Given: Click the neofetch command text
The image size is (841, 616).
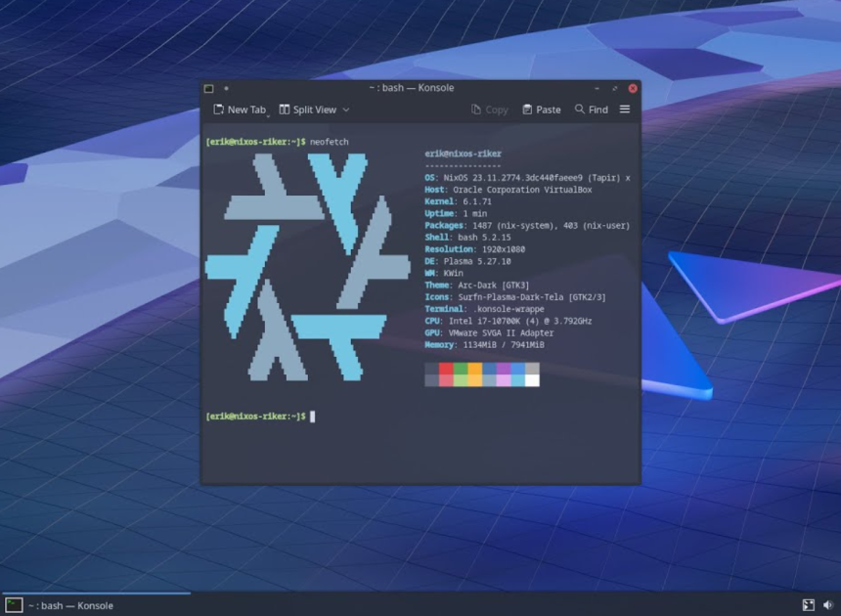Looking at the screenshot, I should tap(329, 142).
